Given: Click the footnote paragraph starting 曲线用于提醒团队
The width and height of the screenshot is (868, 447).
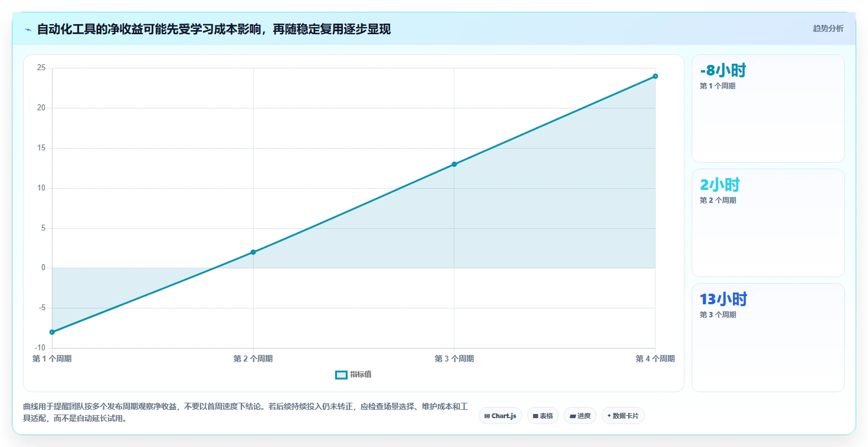Looking at the screenshot, I should pyautogui.click(x=245, y=413).
